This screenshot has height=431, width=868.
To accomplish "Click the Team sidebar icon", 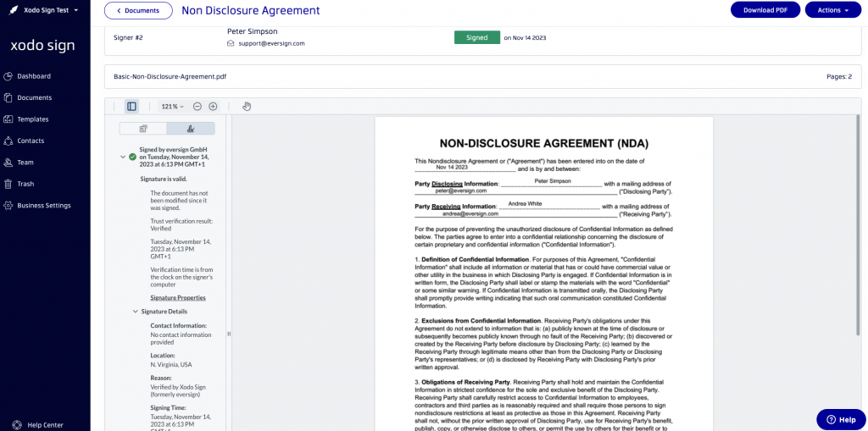I will point(8,163).
